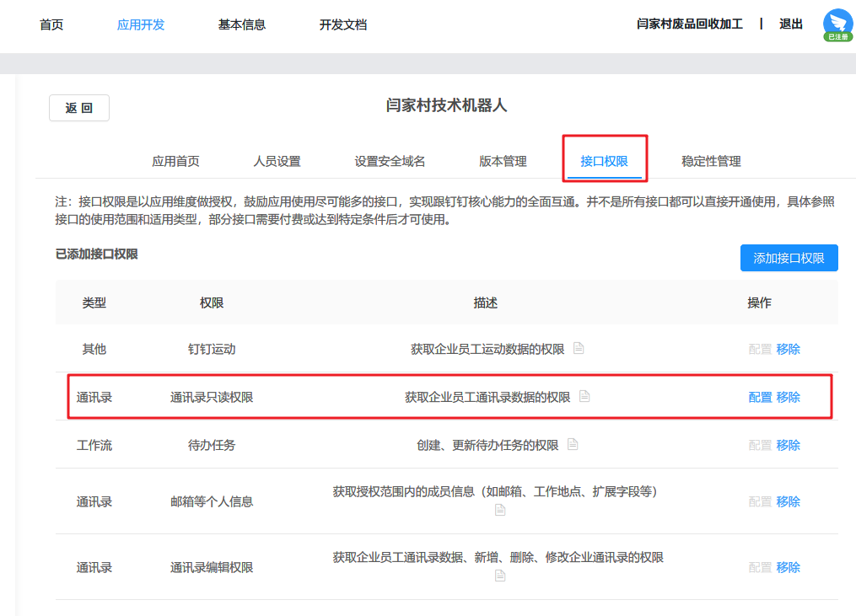Switch to the 人员设置 tab

[x=277, y=161]
